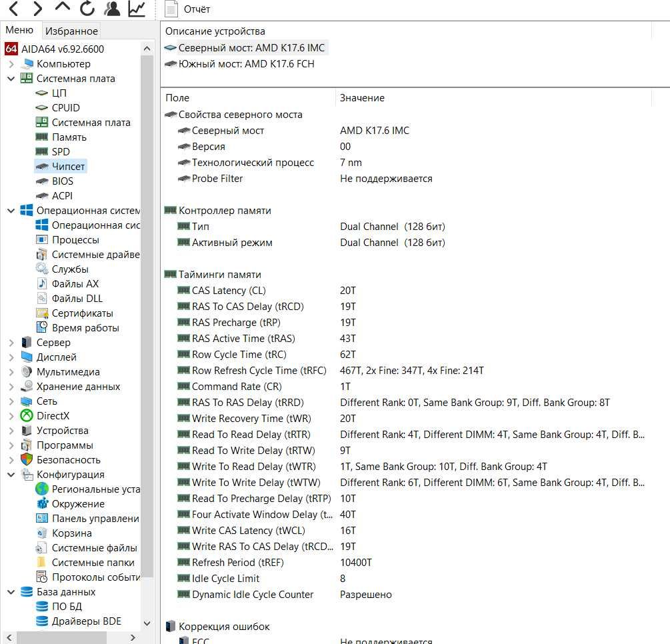Click the tree scrollbar up arrow

pos(147,48)
